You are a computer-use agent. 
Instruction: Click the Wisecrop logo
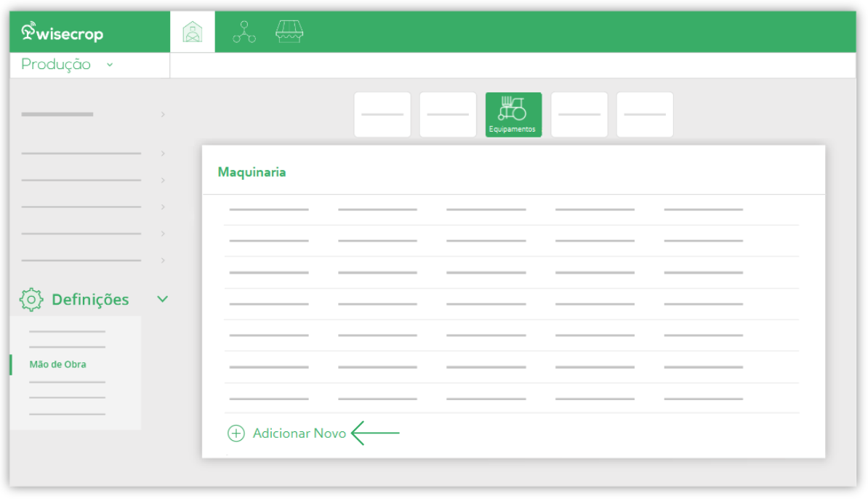pyautogui.click(x=62, y=33)
